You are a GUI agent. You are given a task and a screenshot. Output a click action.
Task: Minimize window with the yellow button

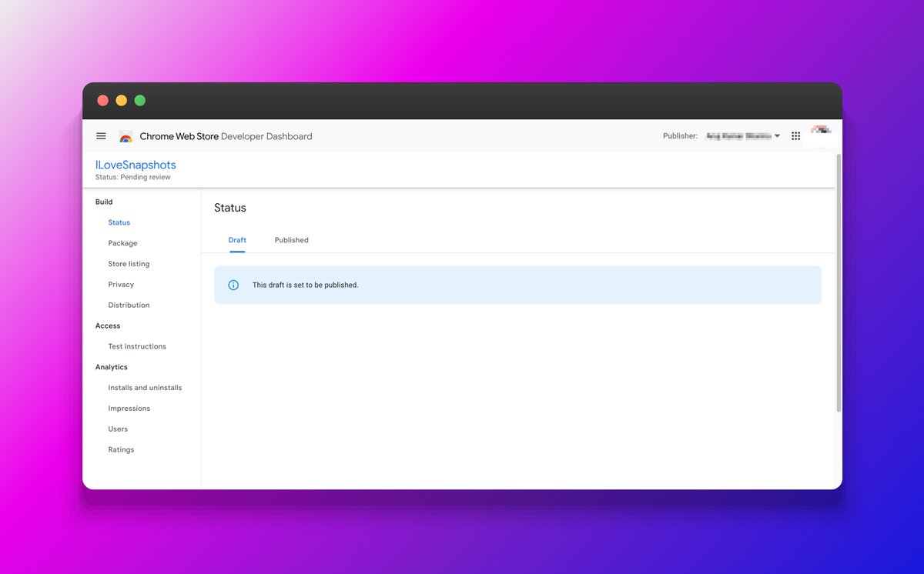coord(121,101)
